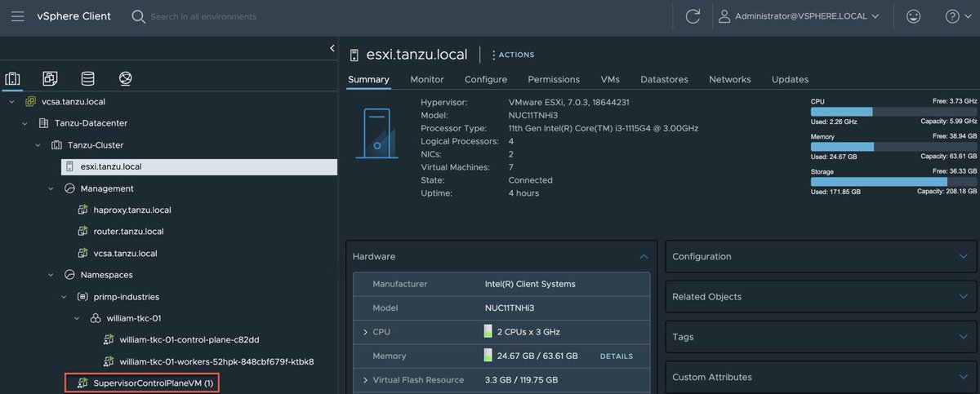Viewport: 980px width, 394px height.
Task: Click the Tanzu-Datacenter icon
Action: click(x=43, y=123)
